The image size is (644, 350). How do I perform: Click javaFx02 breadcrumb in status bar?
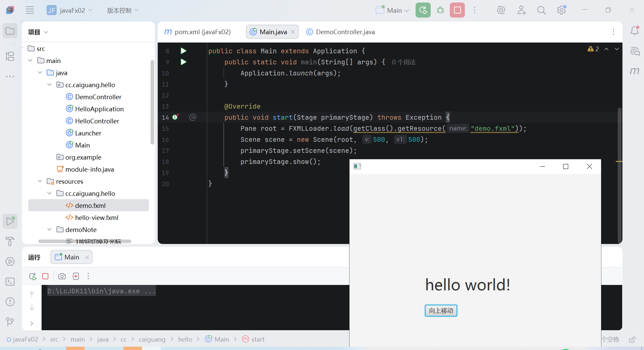click(22, 339)
